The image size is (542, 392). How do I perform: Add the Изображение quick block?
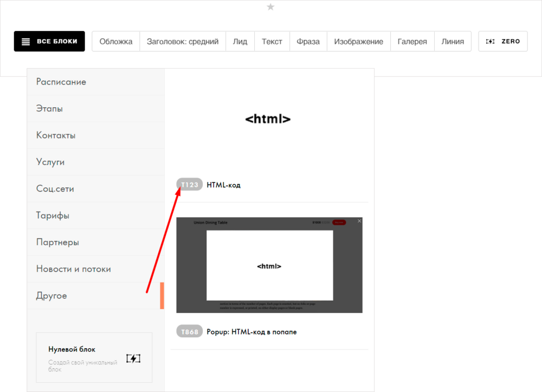pos(358,41)
